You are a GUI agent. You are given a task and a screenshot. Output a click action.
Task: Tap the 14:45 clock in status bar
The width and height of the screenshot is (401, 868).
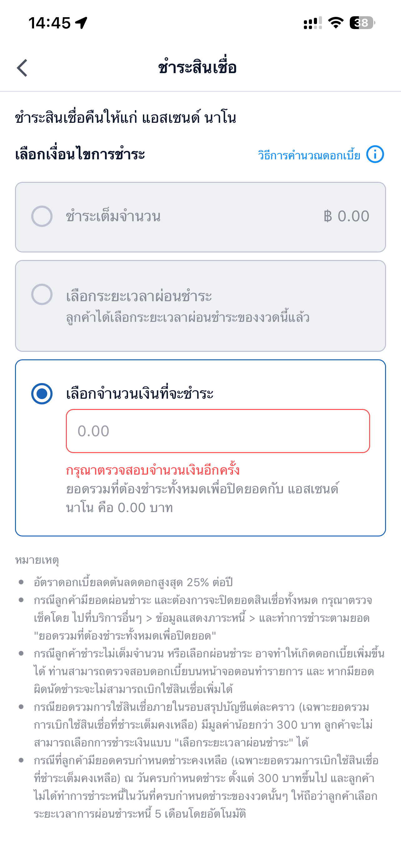49,23
